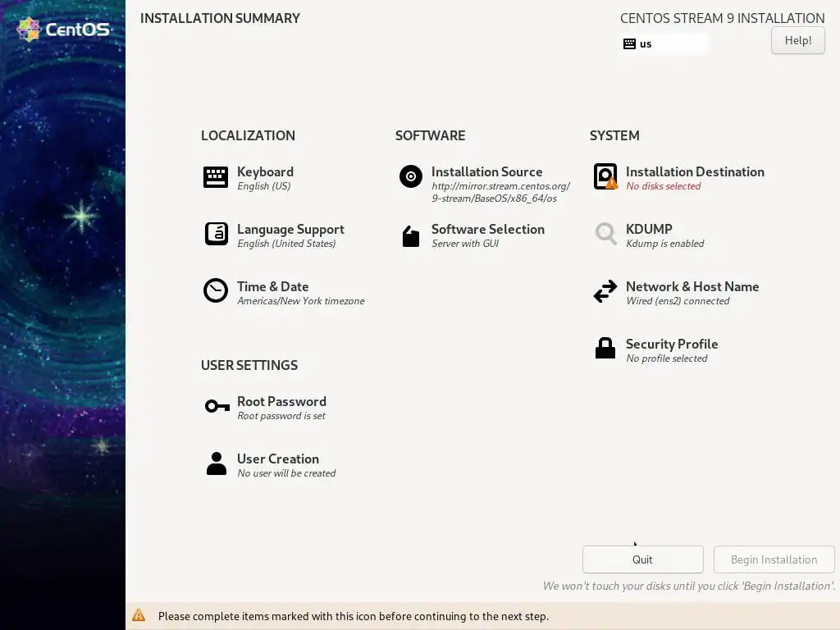The width and height of the screenshot is (840, 630).
Task: Click the INSTALLATION SUMMARY heading
Action: click(220, 18)
